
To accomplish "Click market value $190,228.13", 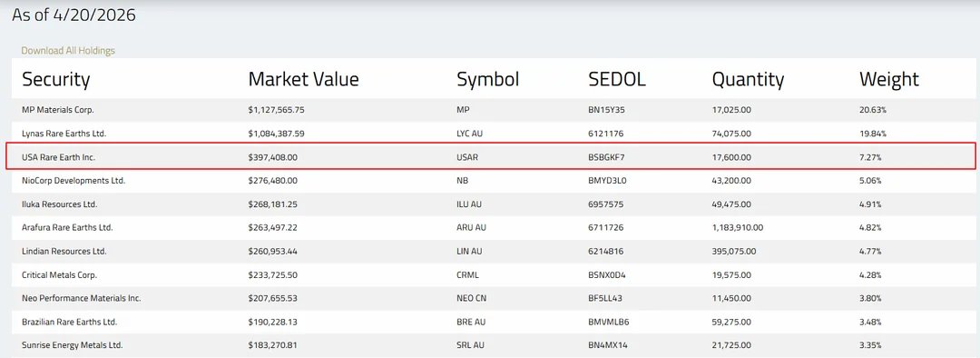I will [272, 323].
